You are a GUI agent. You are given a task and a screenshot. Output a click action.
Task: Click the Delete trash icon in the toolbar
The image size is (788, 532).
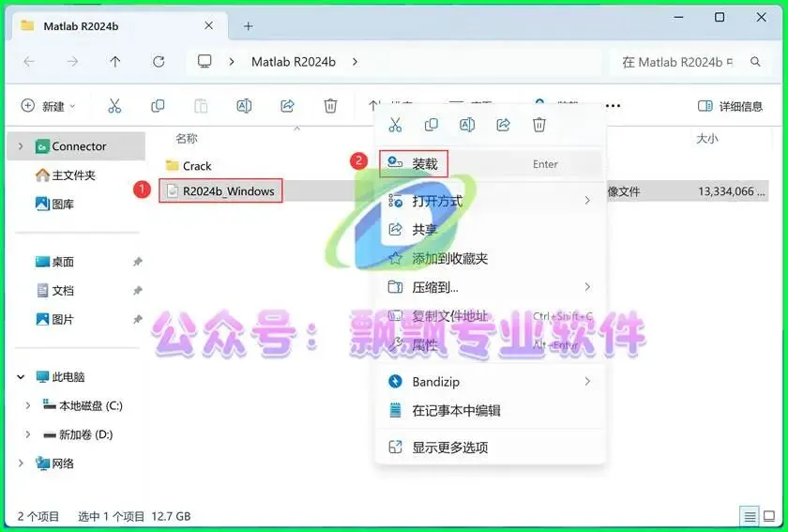[x=330, y=106]
